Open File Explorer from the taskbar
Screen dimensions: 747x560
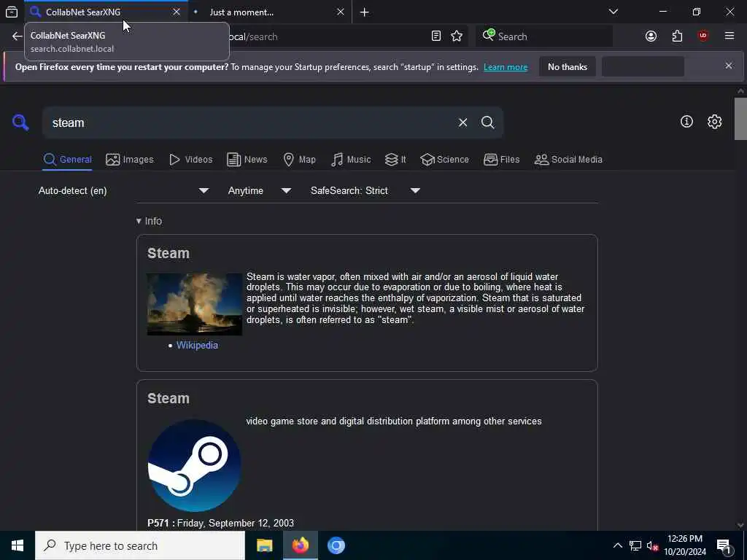pyautogui.click(x=264, y=545)
